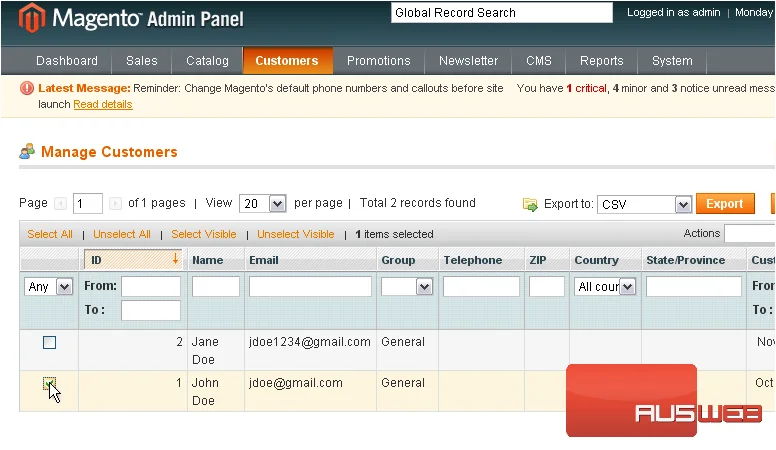Click the State/Province filter field
Image resolution: width=776 pixels, height=450 pixels.
pyautogui.click(x=694, y=287)
